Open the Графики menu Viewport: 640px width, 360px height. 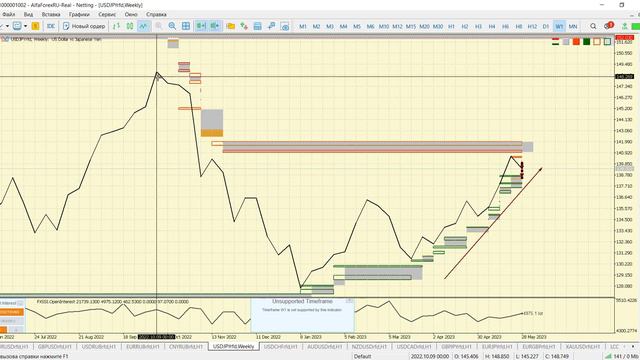(79, 14)
